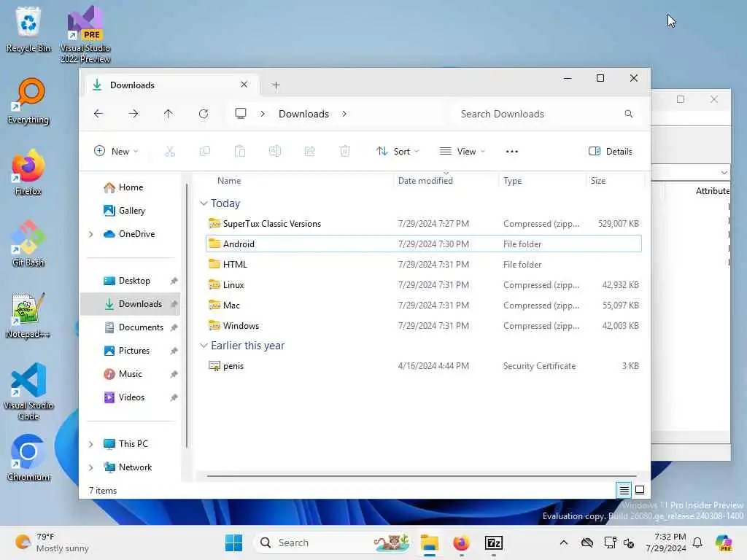Select the Visual Studio Code desktop shortcut
The image size is (747, 560).
coord(28,392)
